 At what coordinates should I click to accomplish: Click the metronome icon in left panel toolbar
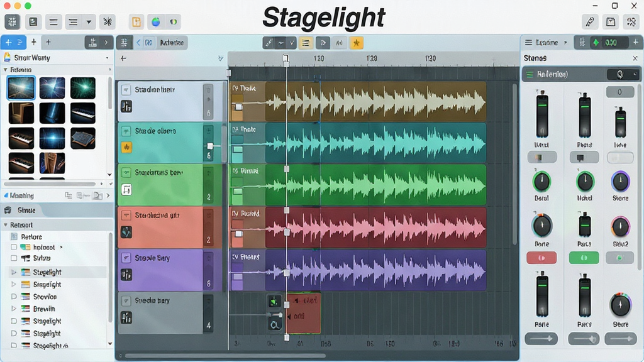coord(93,42)
